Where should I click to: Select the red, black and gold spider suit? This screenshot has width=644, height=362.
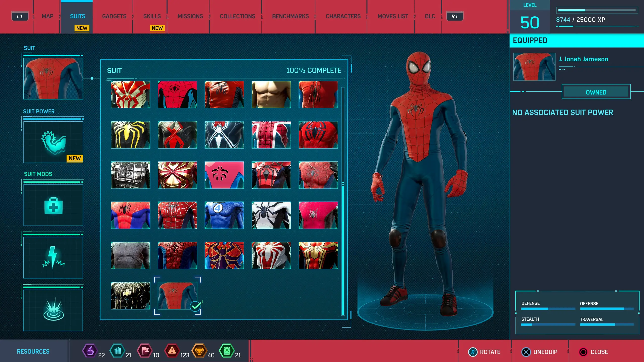(318, 255)
